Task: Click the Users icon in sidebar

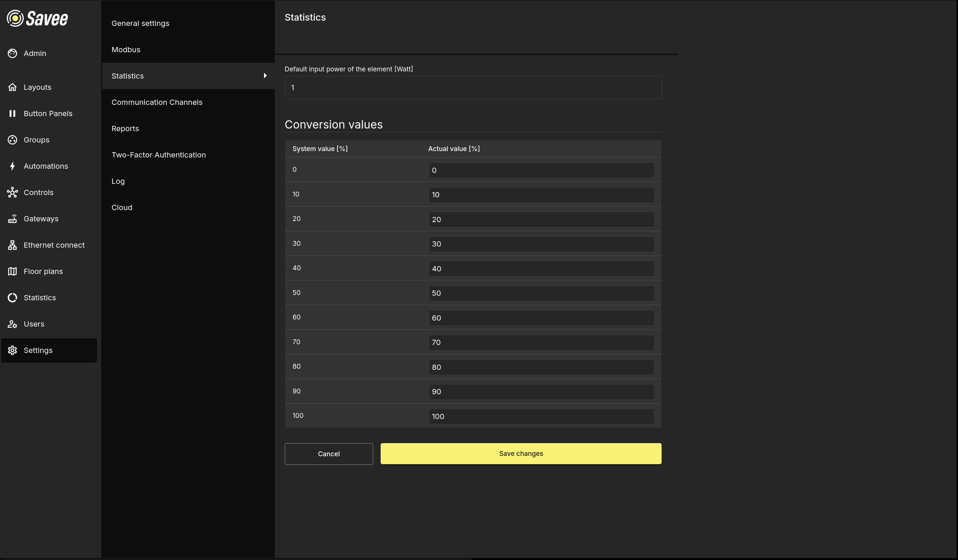Action: [12, 324]
